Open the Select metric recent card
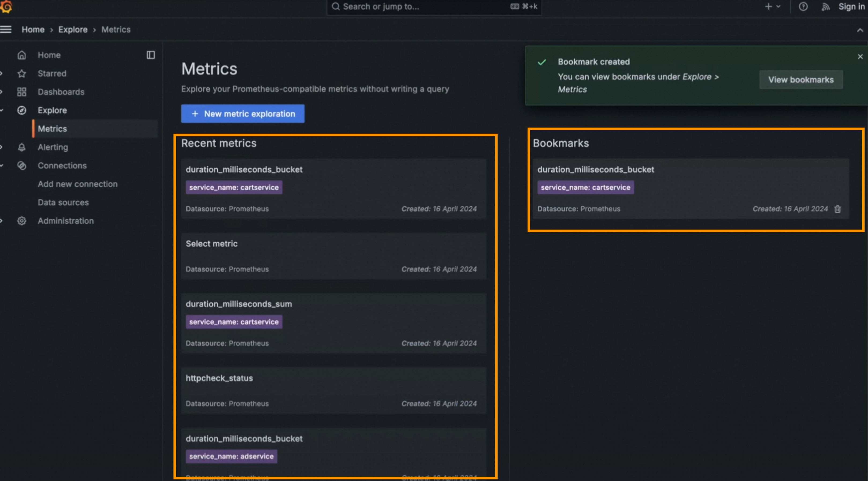 pos(333,256)
